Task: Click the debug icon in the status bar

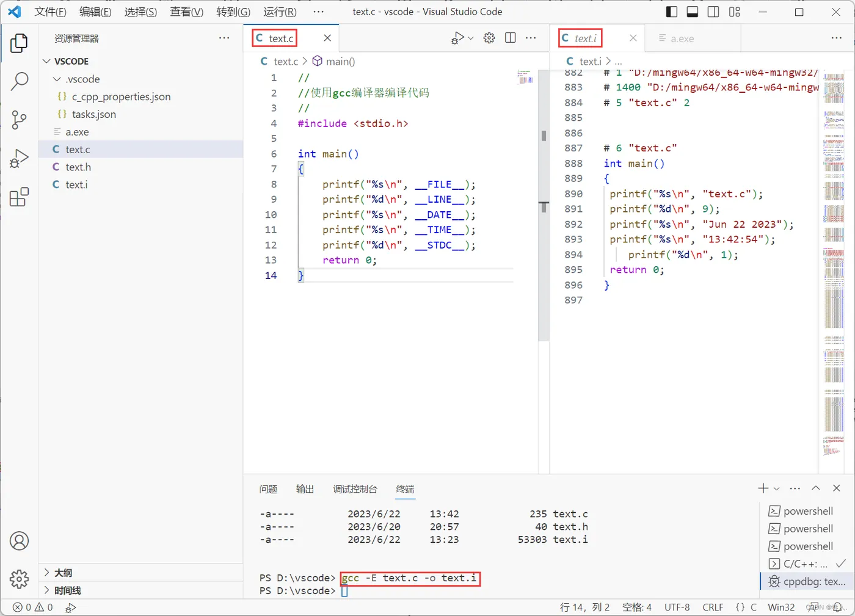Action: click(x=71, y=607)
